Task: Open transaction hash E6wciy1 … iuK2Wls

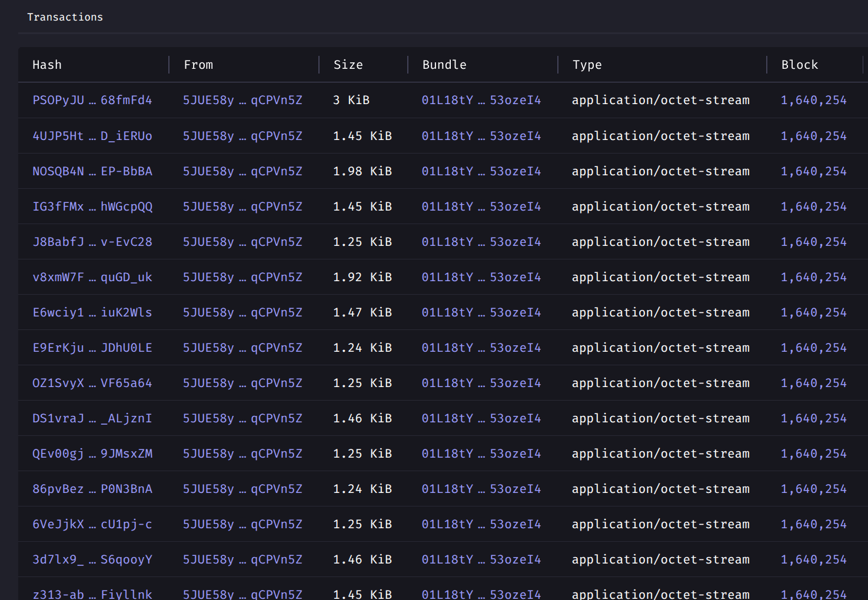Action: [x=92, y=312]
